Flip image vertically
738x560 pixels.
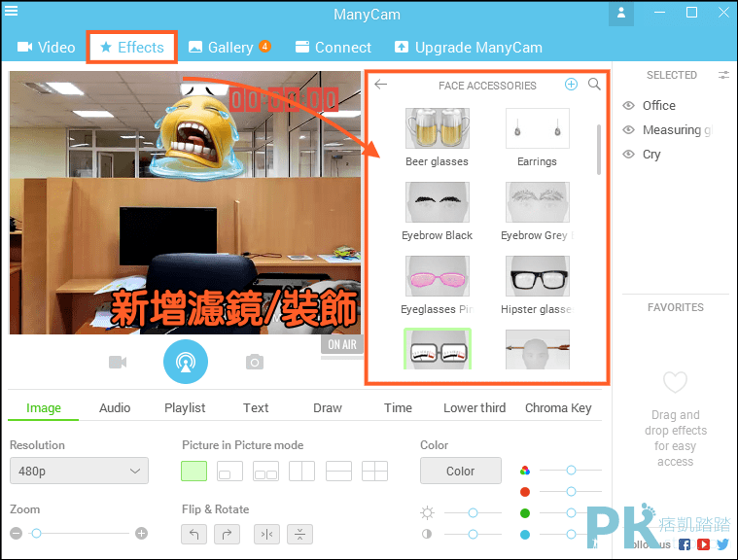point(299,534)
